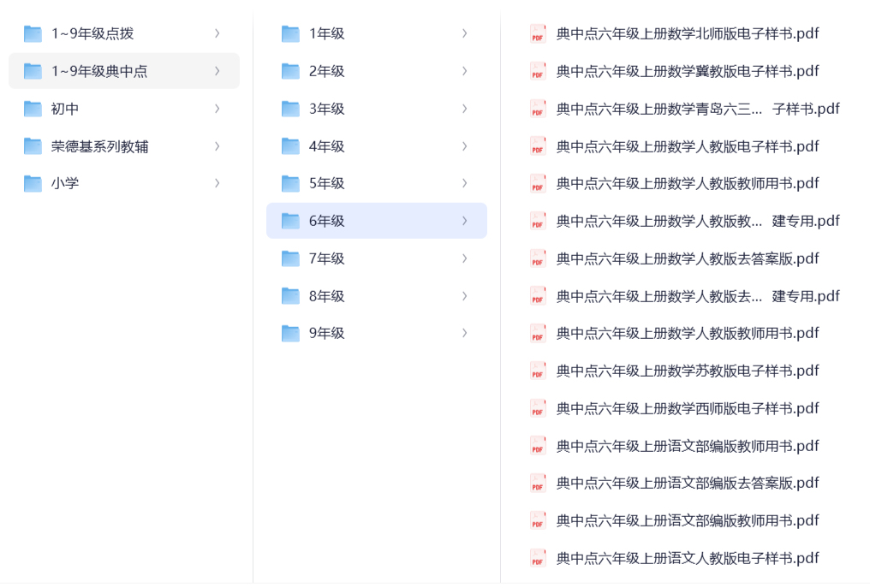Open the 1~9年级典中点 folder
The width and height of the screenshot is (870, 588).
(x=99, y=71)
